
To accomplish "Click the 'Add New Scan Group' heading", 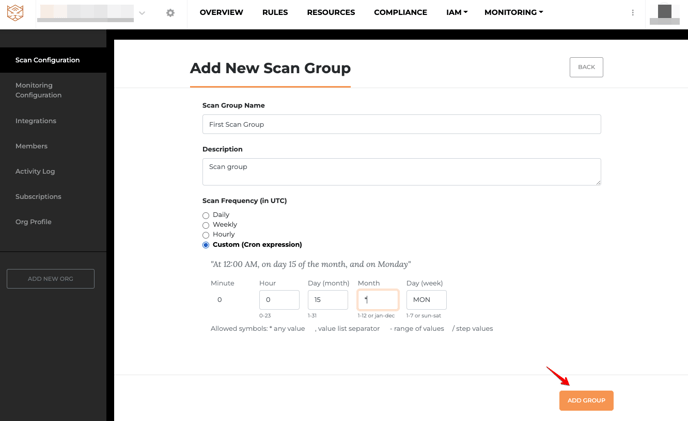I will click(x=270, y=68).
